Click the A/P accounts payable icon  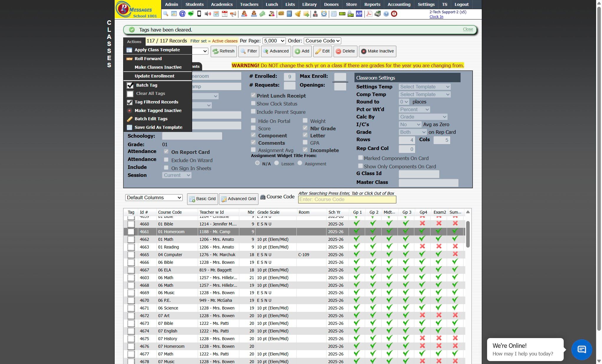tap(359, 14)
